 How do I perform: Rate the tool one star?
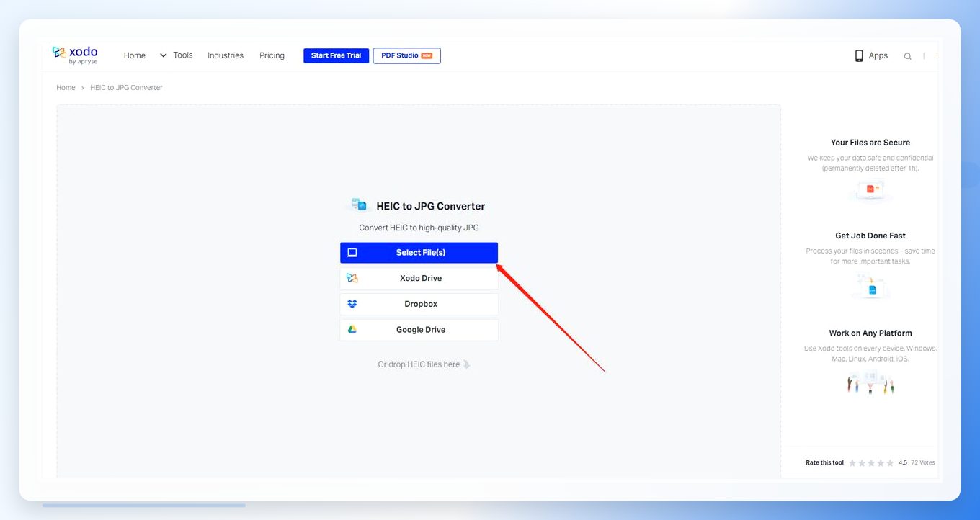tap(852, 463)
